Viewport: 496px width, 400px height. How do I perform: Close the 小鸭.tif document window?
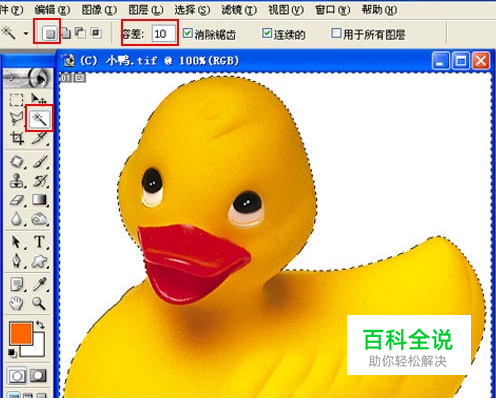tap(481, 61)
